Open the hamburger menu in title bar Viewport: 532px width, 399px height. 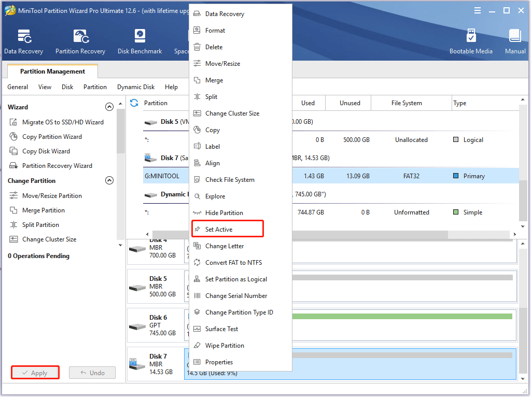tap(478, 10)
